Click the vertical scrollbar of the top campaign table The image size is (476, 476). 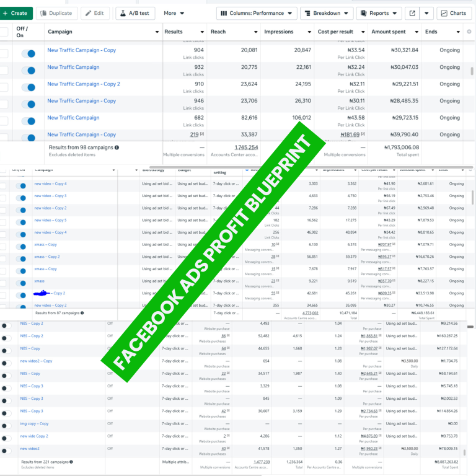pos(472,71)
